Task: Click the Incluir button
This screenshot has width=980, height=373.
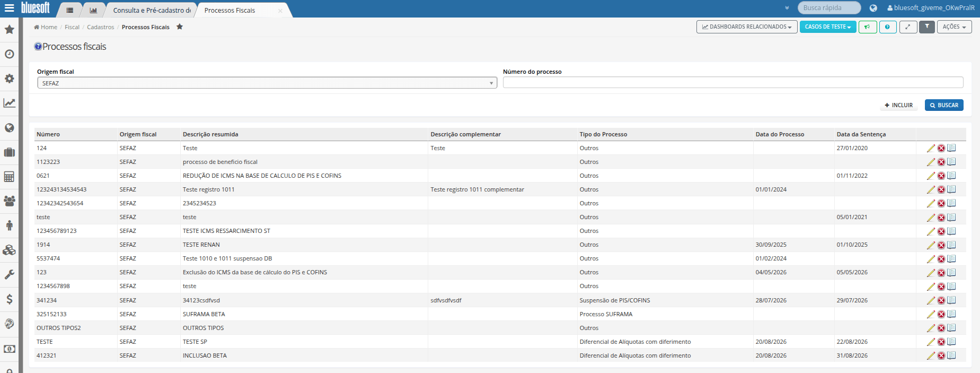Action: click(x=899, y=105)
